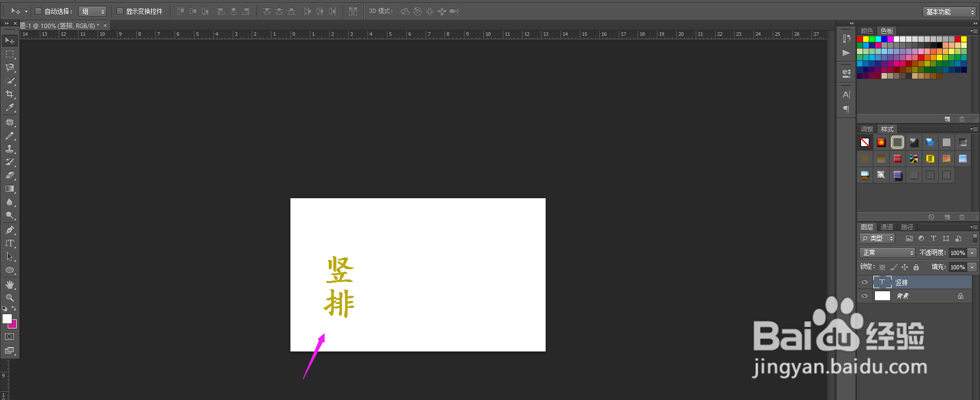The height and width of the screenshot is (400, 980).
Task: Toggle lock position
Action: [x=904, y=267]
